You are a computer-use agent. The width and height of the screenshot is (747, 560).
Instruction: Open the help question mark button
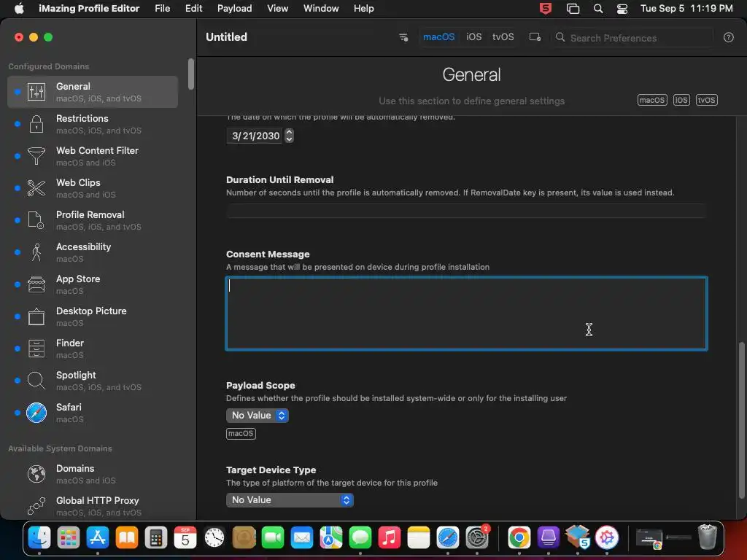click(x=728, y=37)
